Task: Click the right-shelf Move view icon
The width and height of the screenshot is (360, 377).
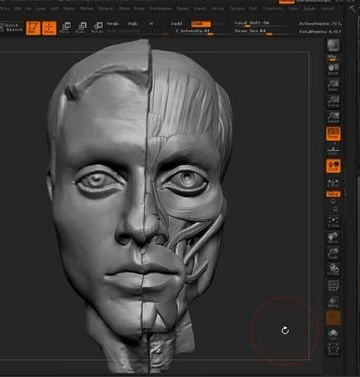Action: [x=333, y=238]
